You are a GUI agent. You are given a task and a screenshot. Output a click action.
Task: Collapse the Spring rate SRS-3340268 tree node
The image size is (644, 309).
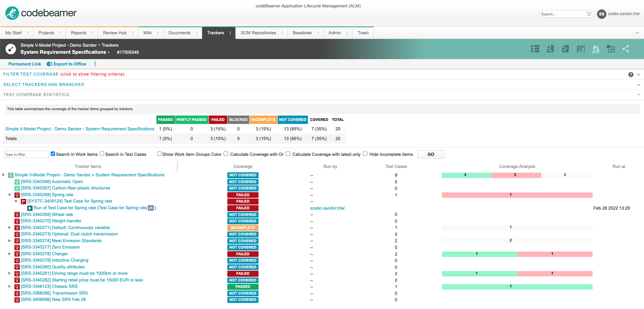[9, 195]
